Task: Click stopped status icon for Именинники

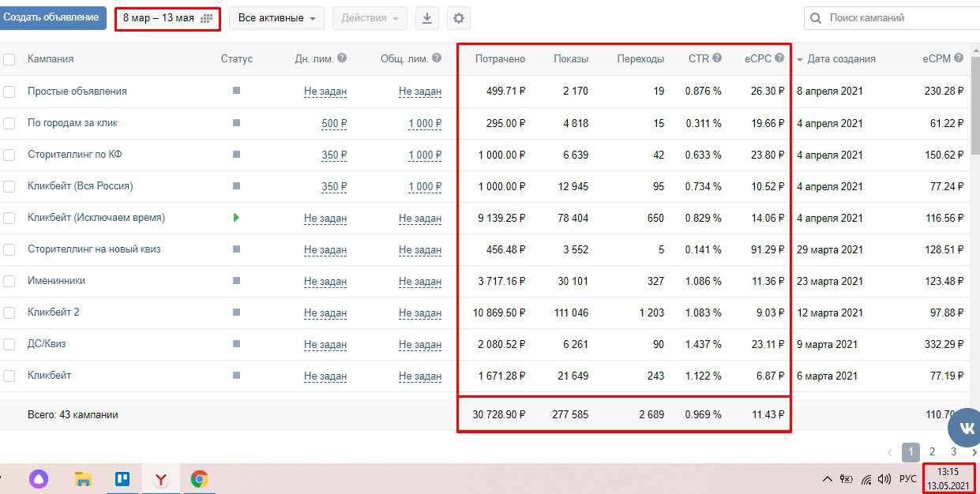Action: [236, 280]
